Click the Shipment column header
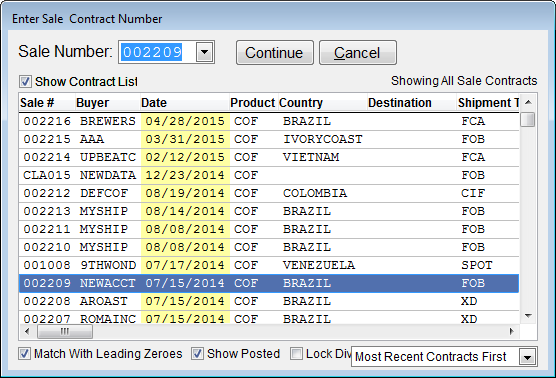Screen dimensions: 556x378 click(x=488, y=103)
